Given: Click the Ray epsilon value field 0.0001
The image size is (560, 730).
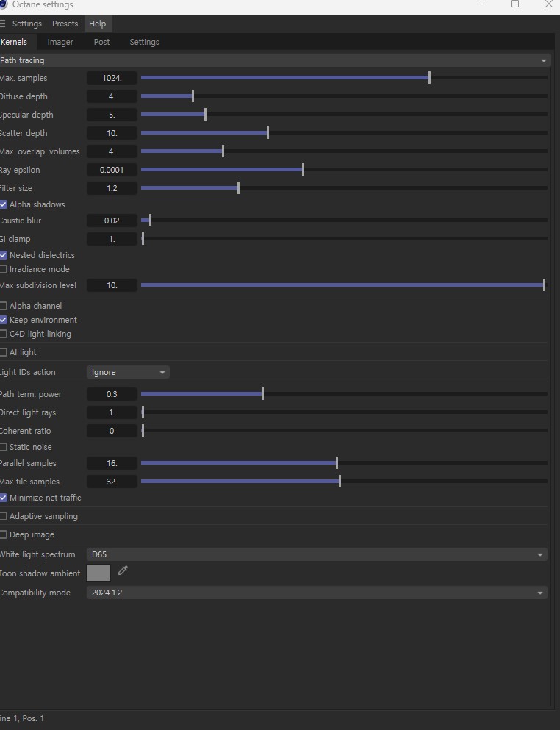Looking at the screenshot, I should 112,170.
